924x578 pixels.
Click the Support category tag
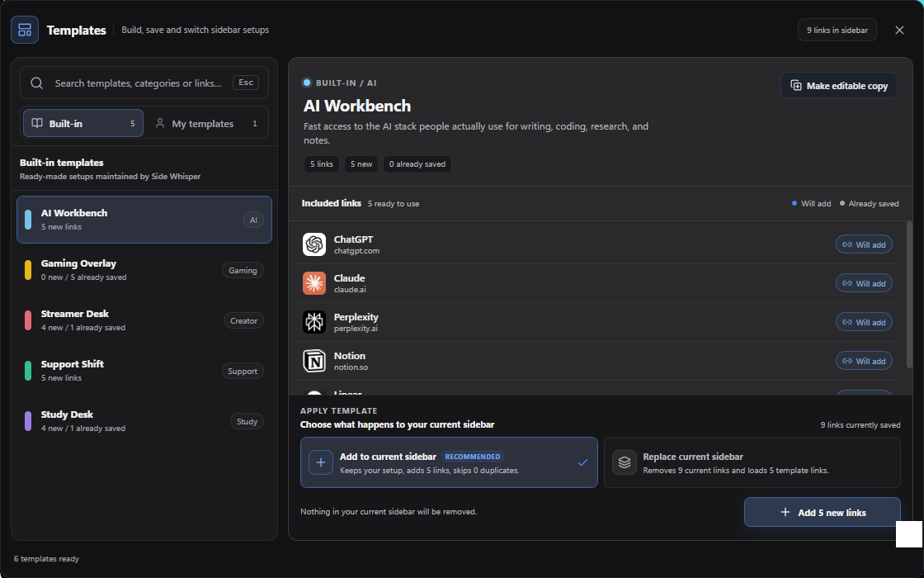[243, 371]
